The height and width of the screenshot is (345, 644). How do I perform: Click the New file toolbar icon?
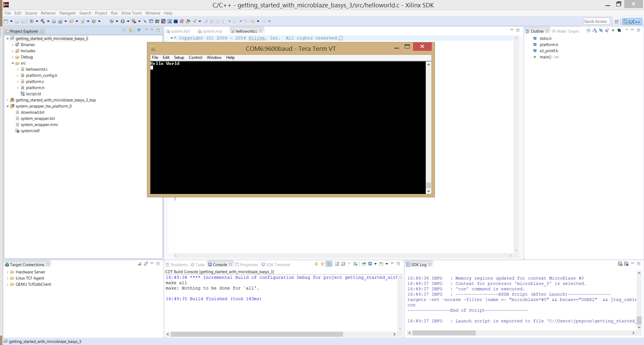click(6, 21)
